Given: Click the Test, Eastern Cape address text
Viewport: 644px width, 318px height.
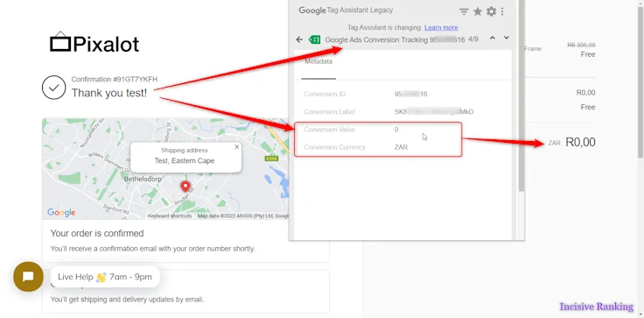Looking at the screenshot, I should (185, 160).
